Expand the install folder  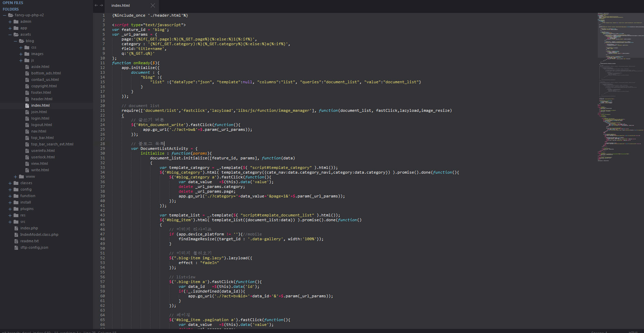(10, 203)
